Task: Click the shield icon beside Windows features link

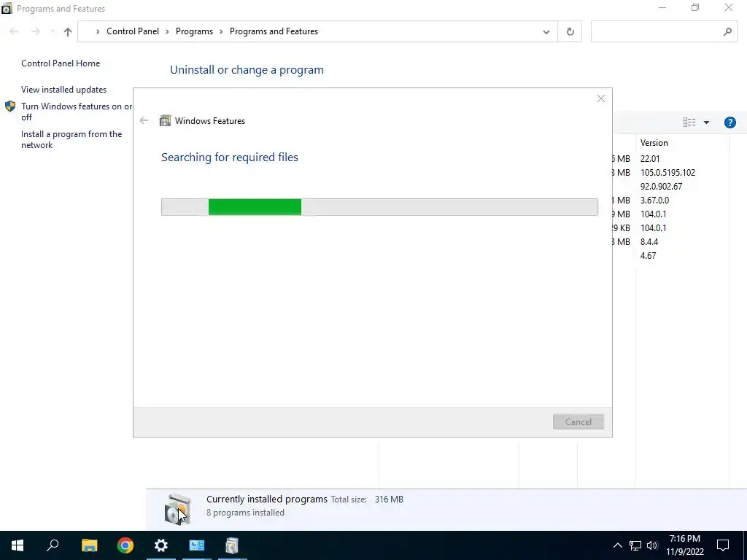Action: tap(10, 106)
